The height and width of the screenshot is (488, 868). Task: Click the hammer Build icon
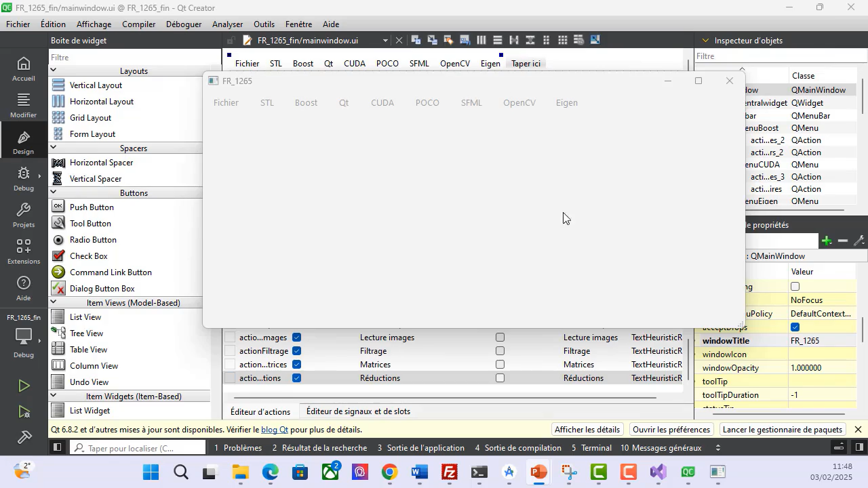pos(24,437)
